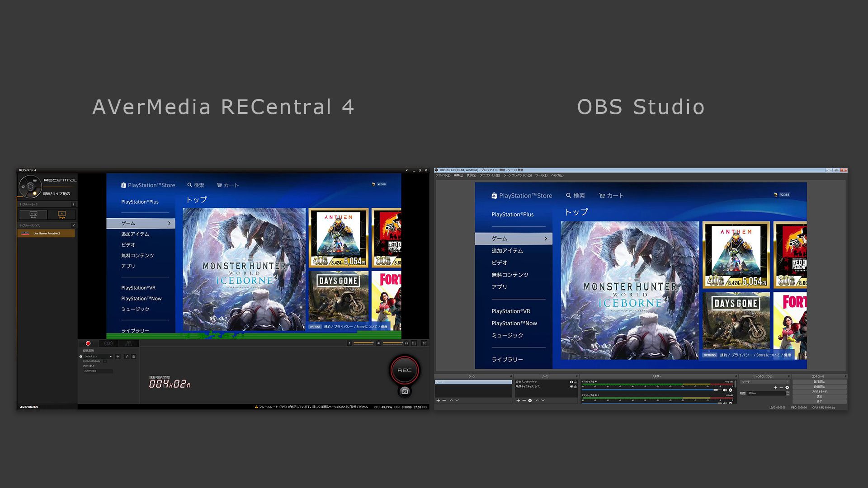Image resolution: width=868 pixels, height=488 pixels.
Task: Remove the selected source in OBS
Action: pos(524,400)
